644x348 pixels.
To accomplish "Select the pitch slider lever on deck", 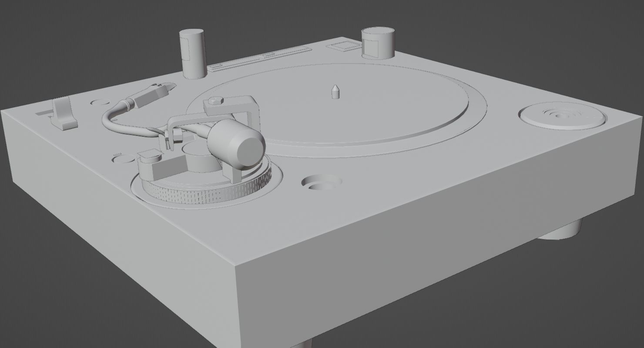I will point(64,114).
